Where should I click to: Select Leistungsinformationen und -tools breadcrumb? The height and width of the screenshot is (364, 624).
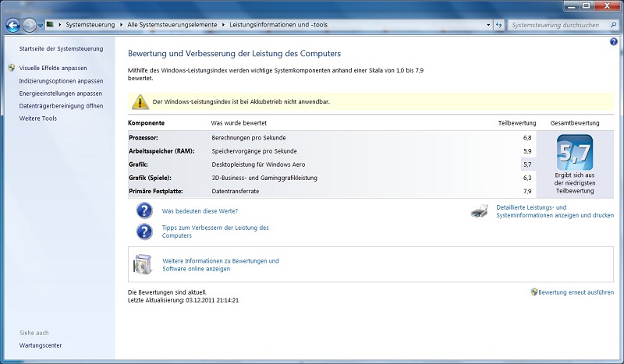[278, 25]
